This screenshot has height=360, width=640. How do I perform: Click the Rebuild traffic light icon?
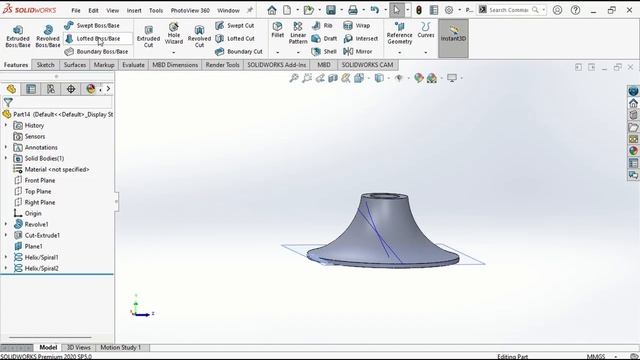click(x=419, y=10)
